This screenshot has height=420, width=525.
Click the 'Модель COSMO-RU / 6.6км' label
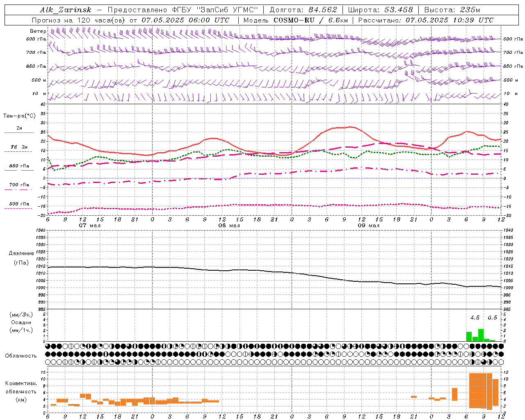click(x=296, y=20)
